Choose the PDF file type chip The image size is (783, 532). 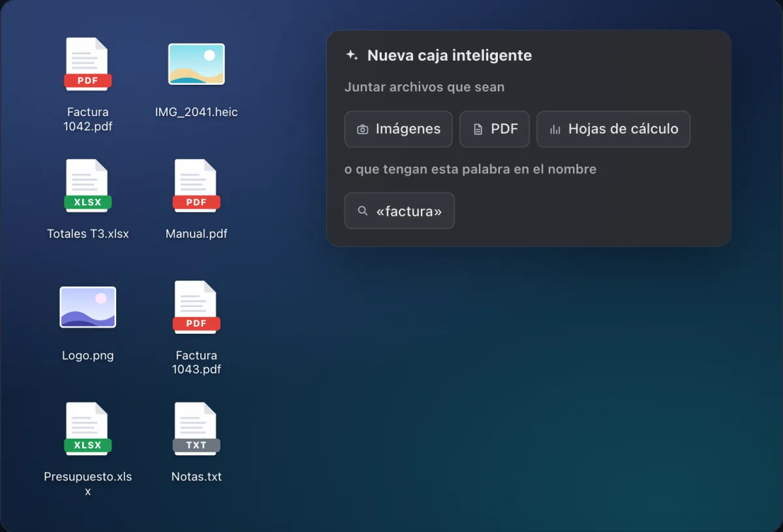[x=495, y=129]
